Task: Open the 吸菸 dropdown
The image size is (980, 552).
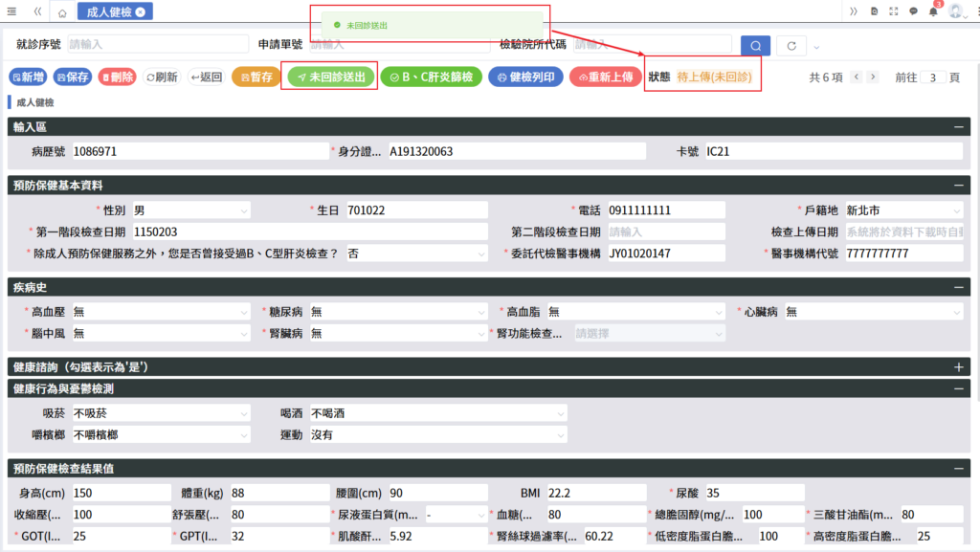Action: click(x=160, y=413)
